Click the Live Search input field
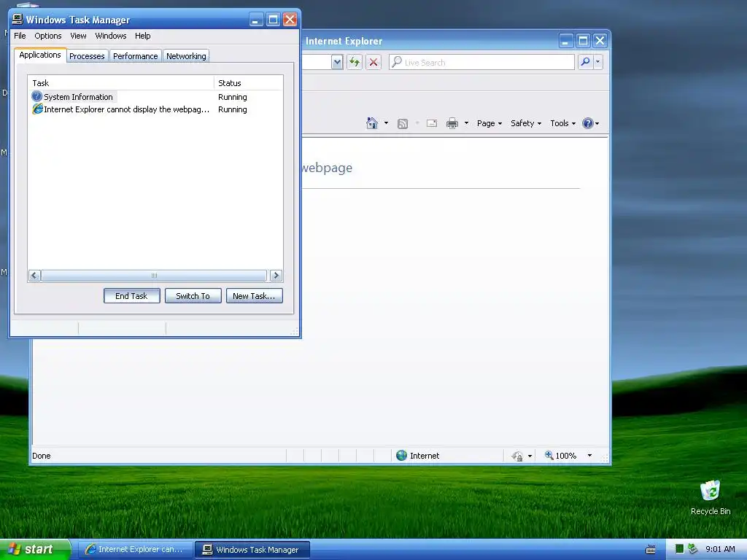This screenshot has width=747, height=560. click(x=481, y=62)
